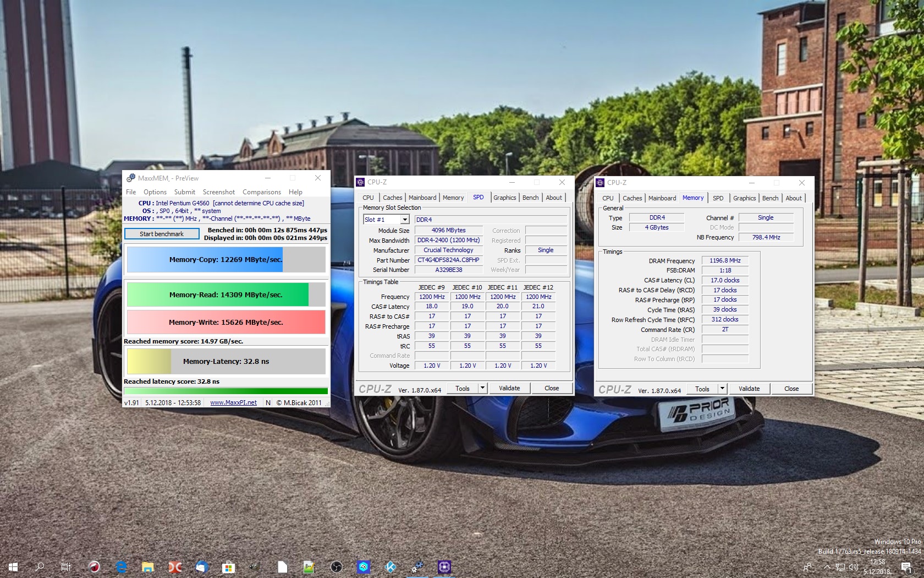This screenshot has width=924, height=578.
Task: Switch to the Mainboard tab in the CPU-Z SPD window
Action: (x=422, y=198)
